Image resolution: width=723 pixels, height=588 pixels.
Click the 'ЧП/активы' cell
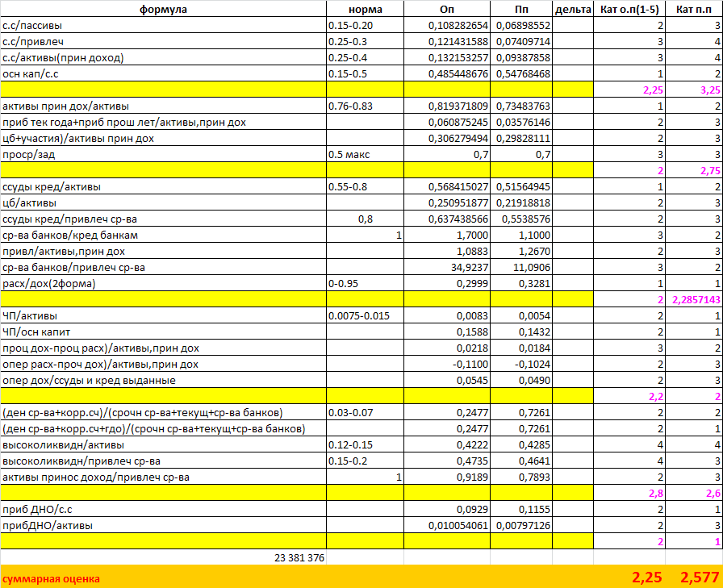pyautogui.click(x=163, y=315)
